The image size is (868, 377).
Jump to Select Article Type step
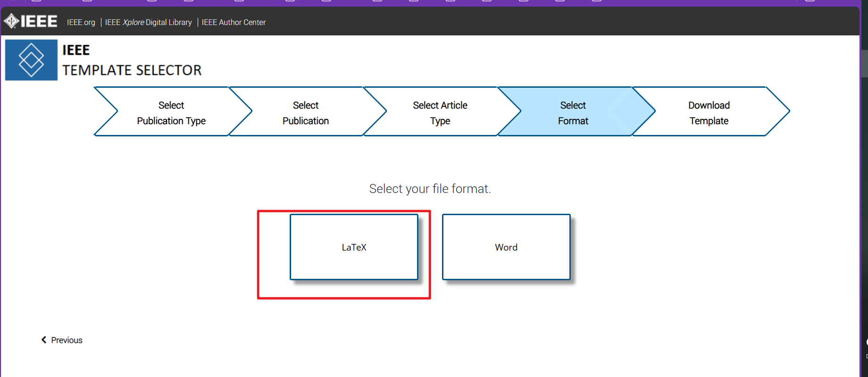coord(441,112)
